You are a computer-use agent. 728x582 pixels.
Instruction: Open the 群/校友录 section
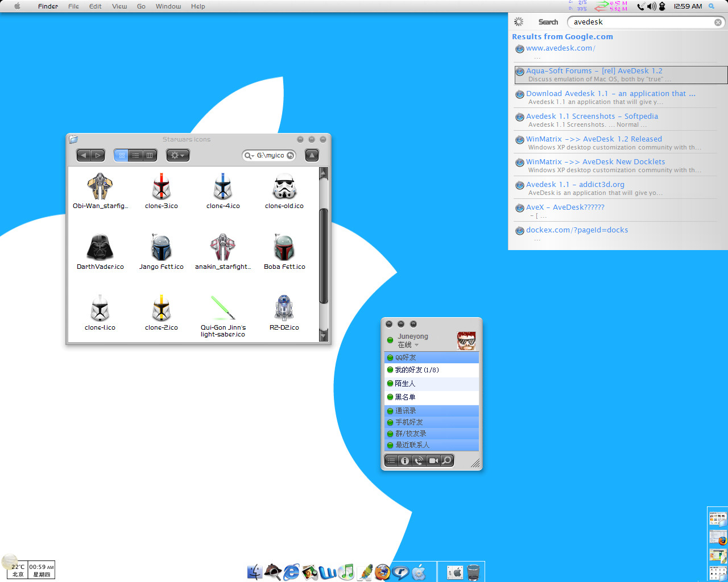click(x=432, y=434)
